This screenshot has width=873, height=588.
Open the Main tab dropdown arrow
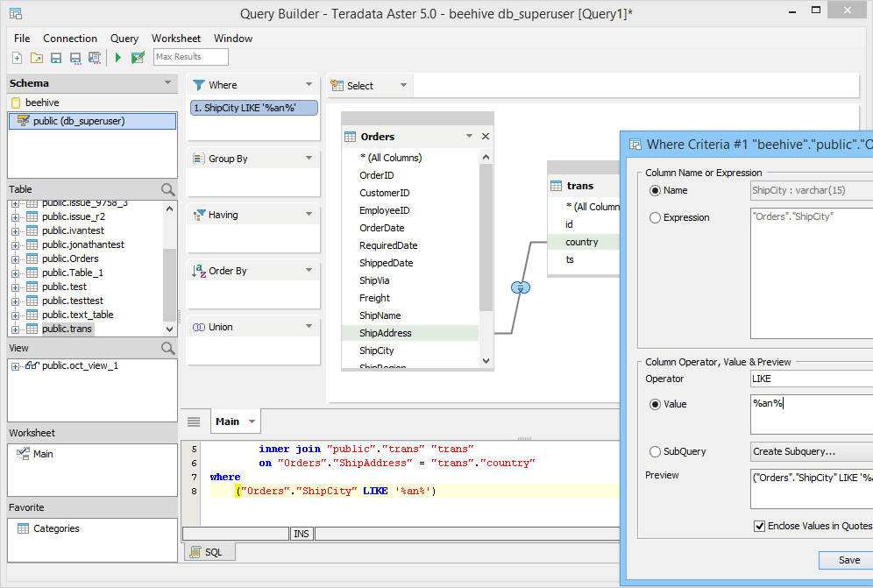coord(252,422)
